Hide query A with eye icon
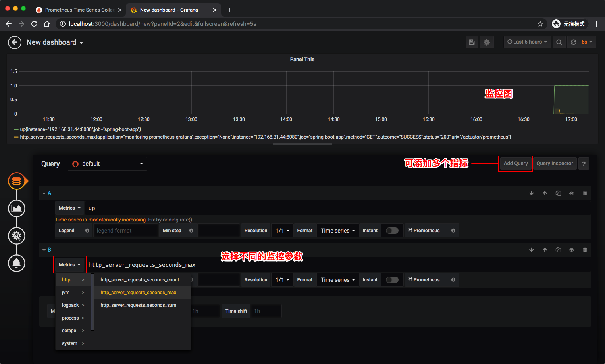Screen dimensions: 605x364 pos(572,193)
